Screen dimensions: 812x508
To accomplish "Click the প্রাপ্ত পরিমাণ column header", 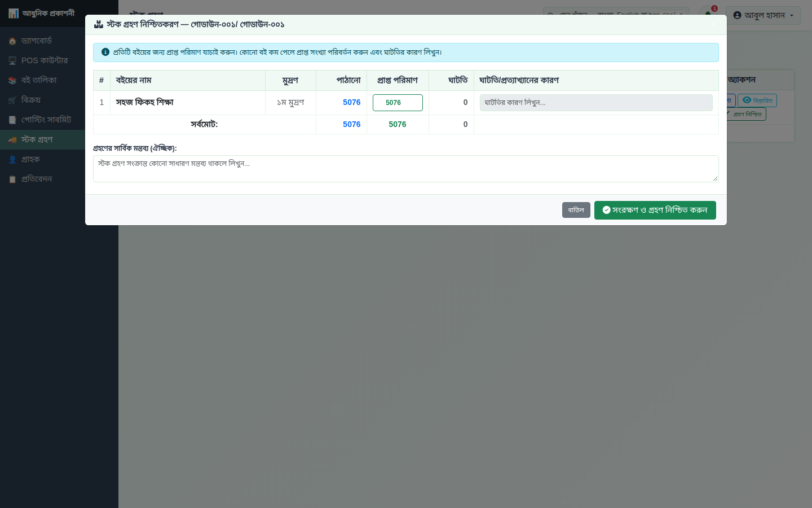I will tap(398, 80).
